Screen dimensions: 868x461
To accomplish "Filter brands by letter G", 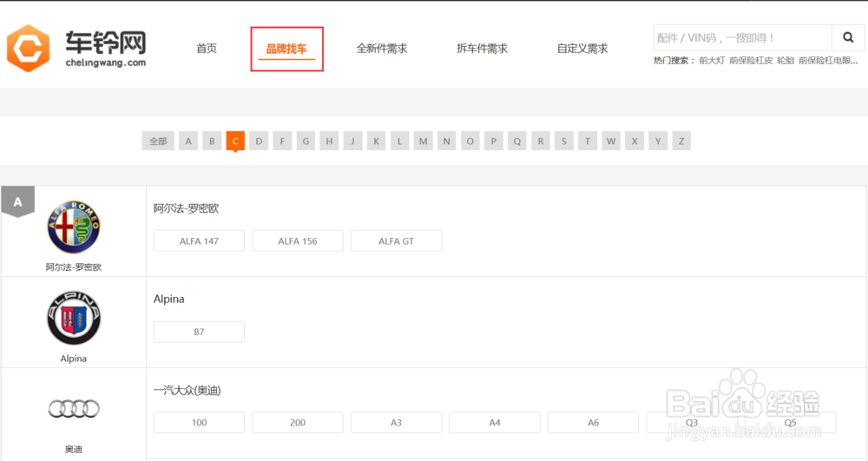I will [306, 142].
